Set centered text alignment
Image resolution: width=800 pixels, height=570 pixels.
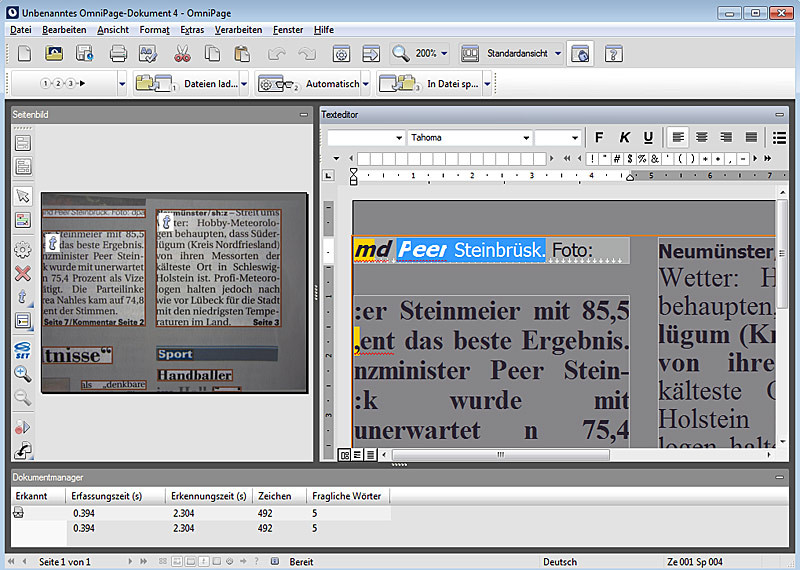point(702,137)
